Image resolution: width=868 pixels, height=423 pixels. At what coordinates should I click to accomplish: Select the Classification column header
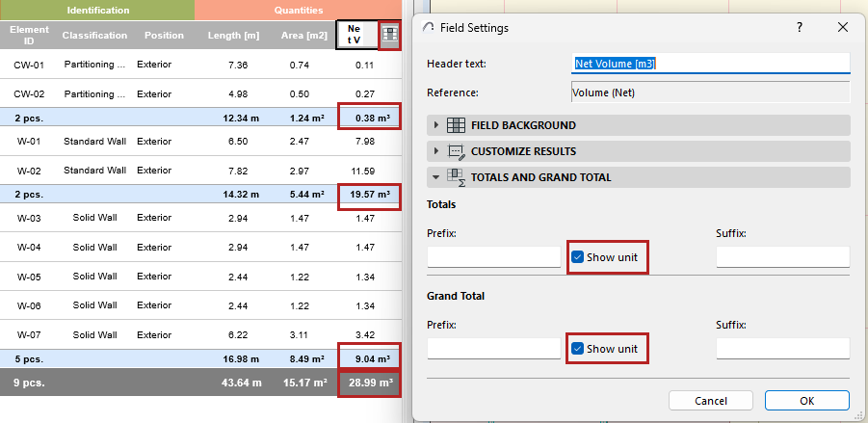click(x=94, y=36)
